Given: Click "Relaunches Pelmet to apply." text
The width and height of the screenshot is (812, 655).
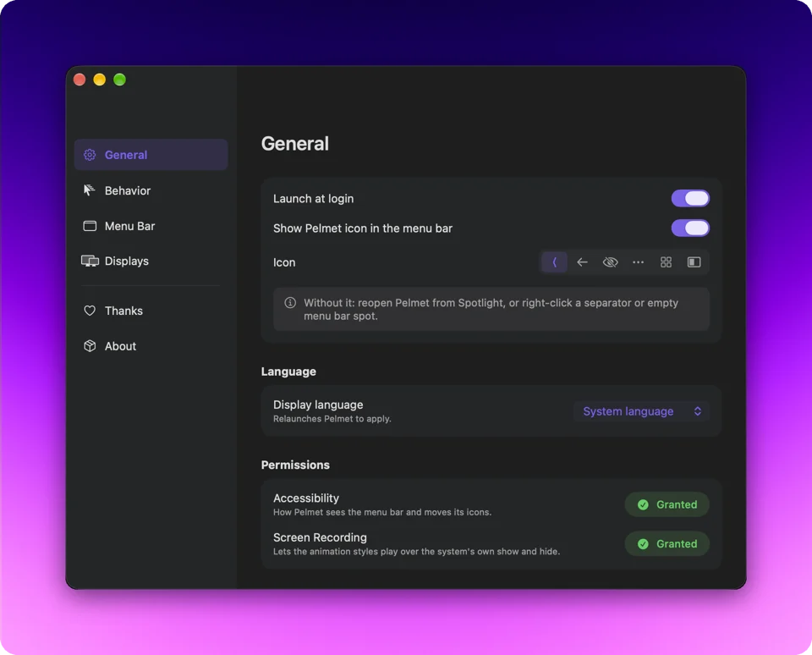Looking at the screenshot, I should pyautogui.click(x=332, y=419).
